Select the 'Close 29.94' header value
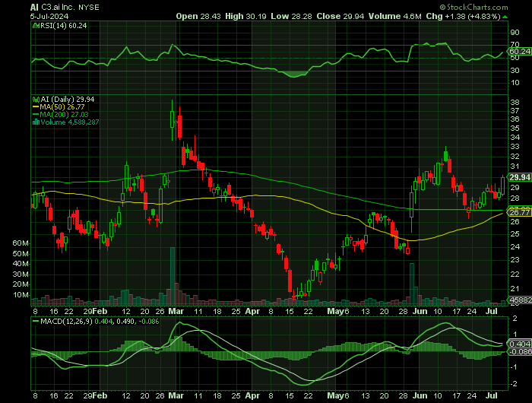 340,16
